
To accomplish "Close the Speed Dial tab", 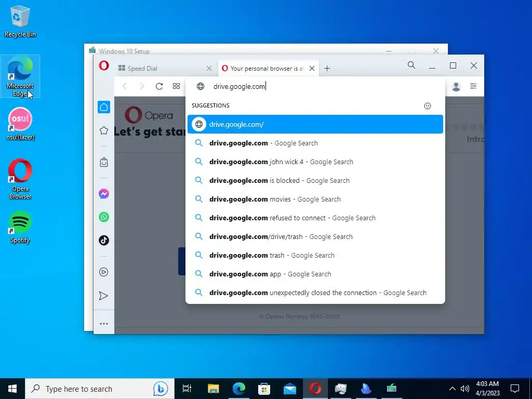I will tap(209, 69).
